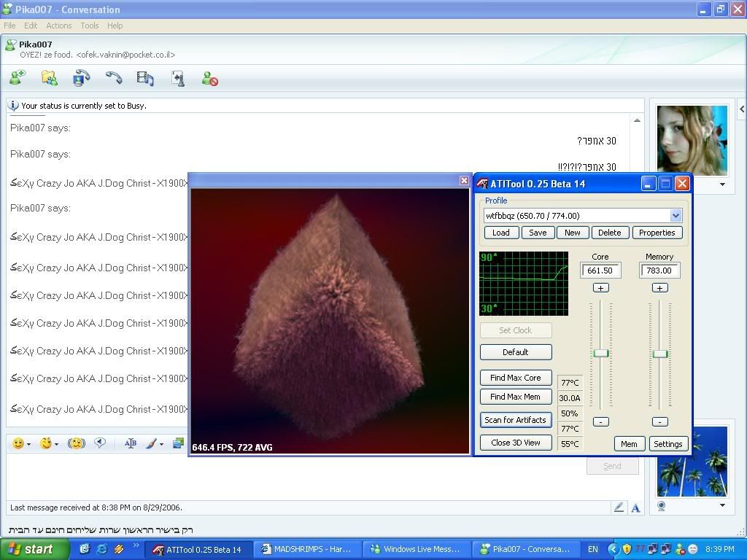Click the Windows start button
Screen dimensions: 747x560
pyautogui.click(x=34, y=549)
